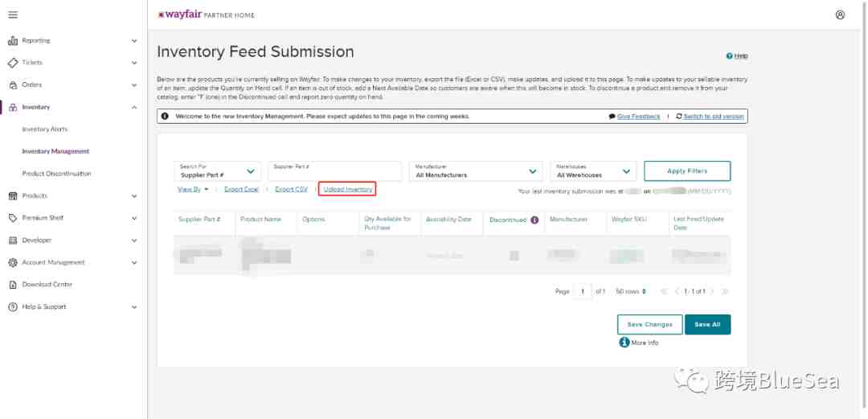This screenshot has width=868, height=419.
Task: Open the Warehouses dropdown
Action: click(x=593, y=171)
